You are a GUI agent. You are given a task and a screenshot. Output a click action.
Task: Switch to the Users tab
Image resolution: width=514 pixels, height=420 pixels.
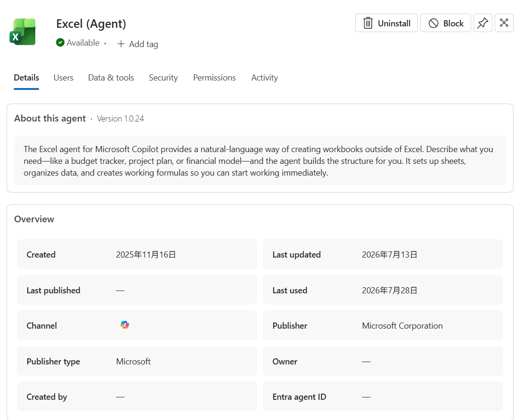click(64, 78)
